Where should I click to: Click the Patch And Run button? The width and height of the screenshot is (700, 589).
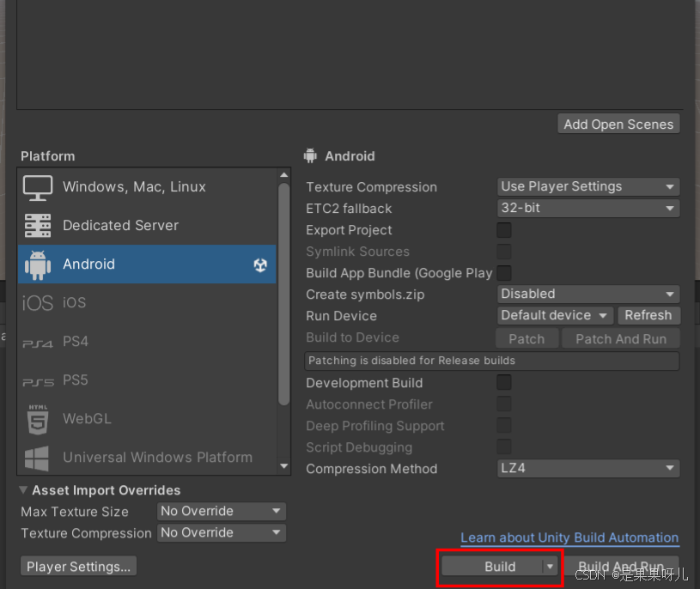pos(620,338)
